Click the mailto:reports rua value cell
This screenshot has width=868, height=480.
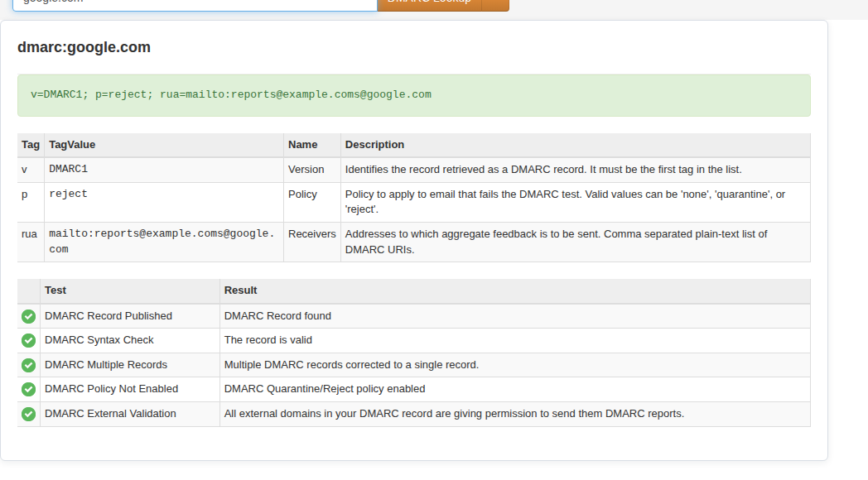pyautogui.click(x=164, y=242)
